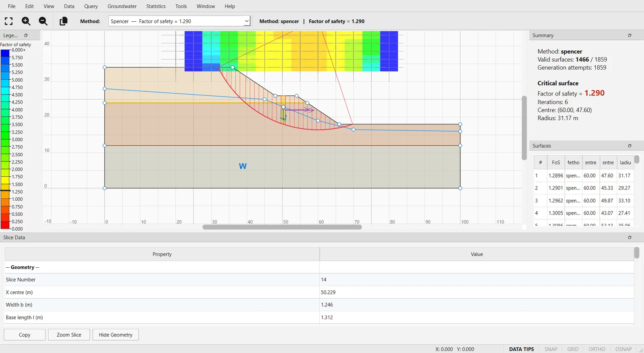
Task: Select surface row with FoS 1.2962
Action: pos(584,200)
